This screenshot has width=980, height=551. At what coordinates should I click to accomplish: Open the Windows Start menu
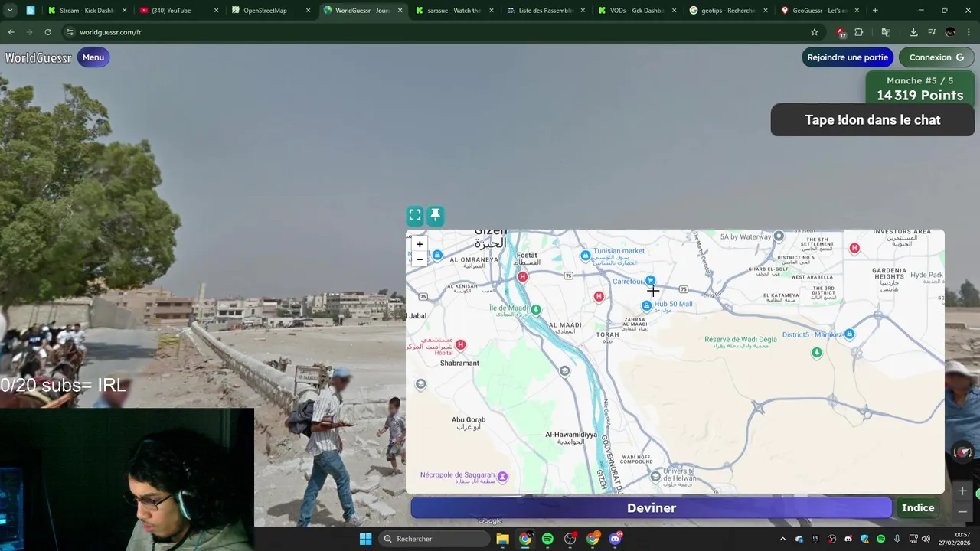[365, 539]
